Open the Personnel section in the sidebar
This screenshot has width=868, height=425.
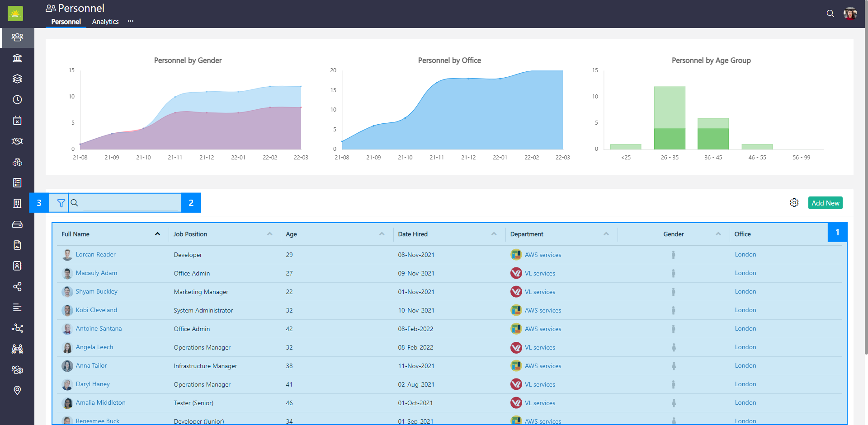point(17,38)
